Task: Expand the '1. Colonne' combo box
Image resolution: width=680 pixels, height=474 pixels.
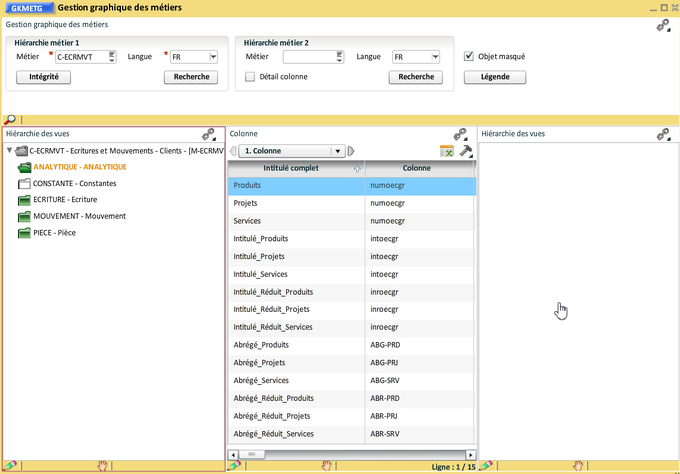Action: pos(338,151)
